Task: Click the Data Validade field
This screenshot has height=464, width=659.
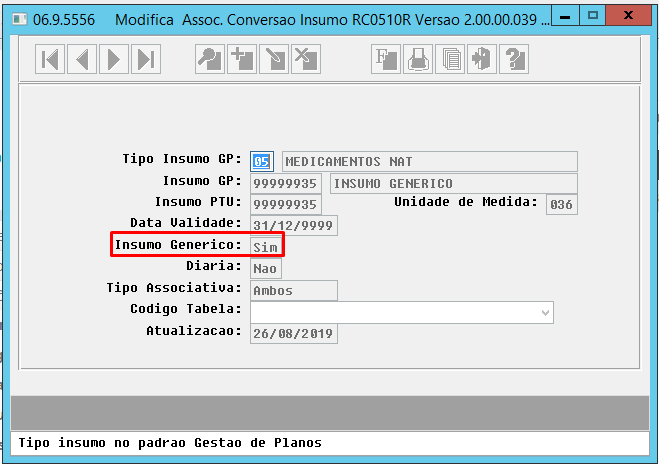Action: click(x=294, y=226)
